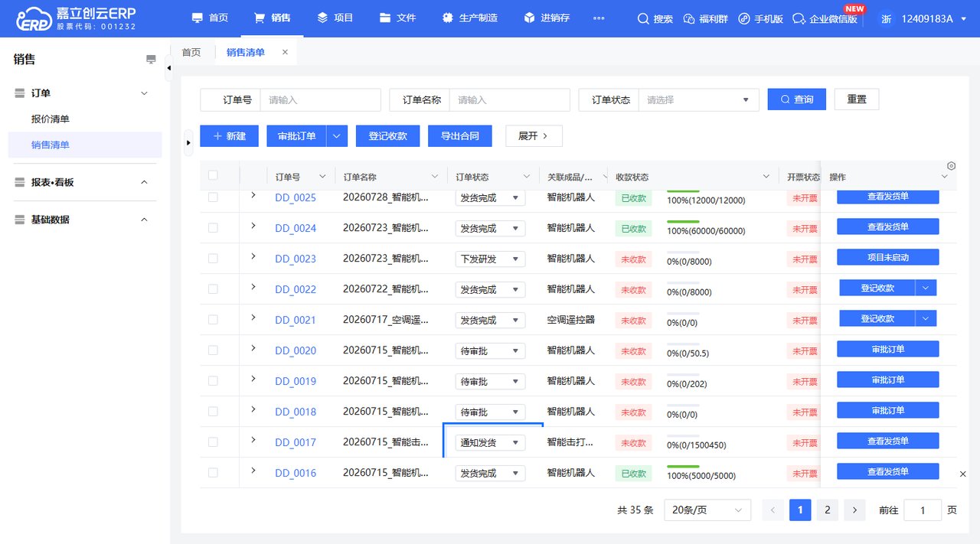This screenshot has width=980, height=544.
Task: Check the box for order DD_0023
Action: click(x=213, y=259)
